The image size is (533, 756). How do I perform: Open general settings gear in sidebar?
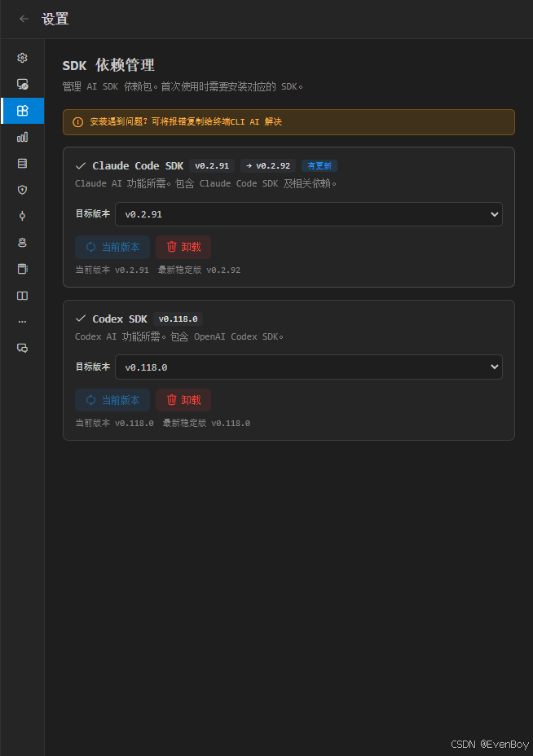(22, 58)
